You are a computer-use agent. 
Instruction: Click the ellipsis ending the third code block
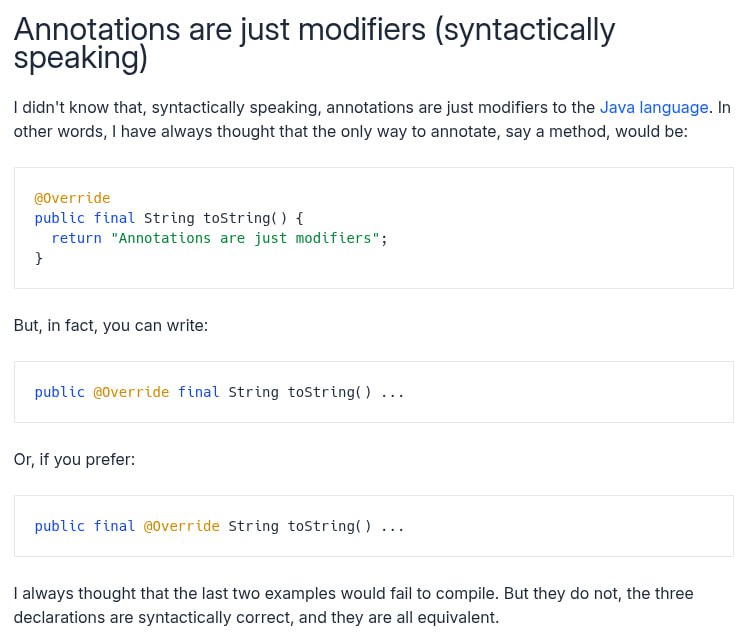pyautogui.click(x=393, y=527)
